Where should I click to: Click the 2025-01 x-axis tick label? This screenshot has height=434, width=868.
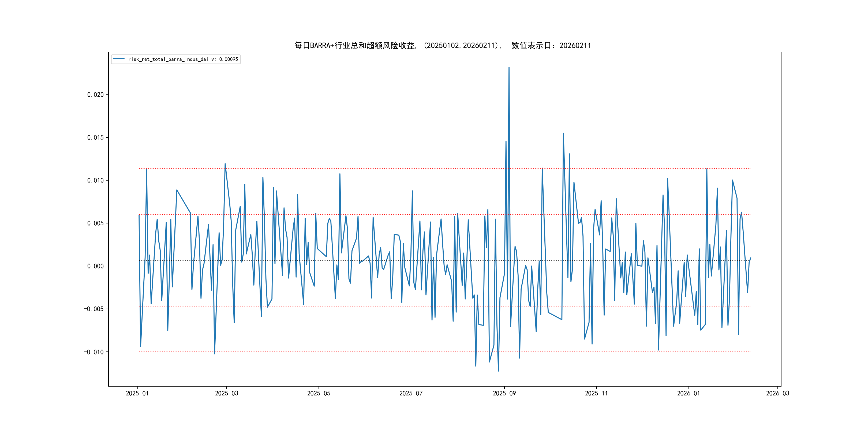coord(137,393)
